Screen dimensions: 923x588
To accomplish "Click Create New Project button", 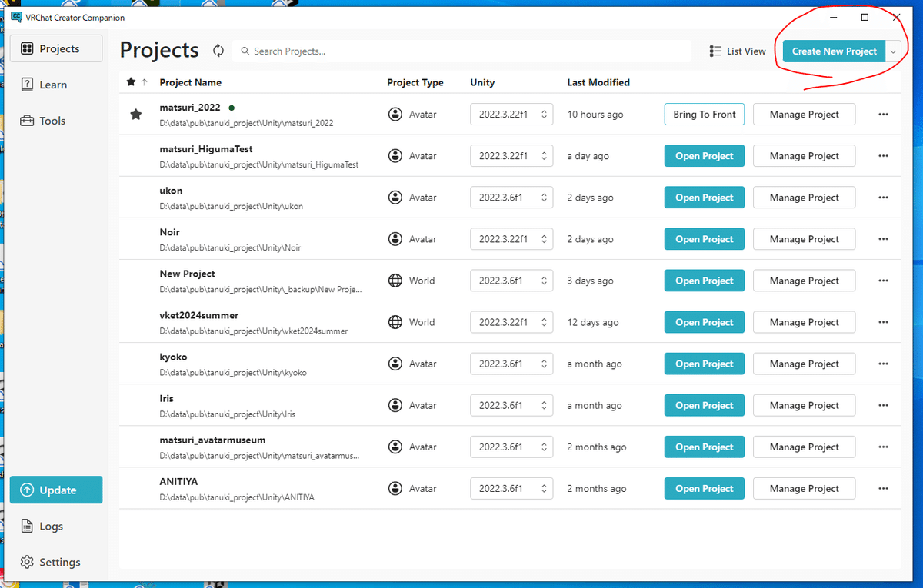I will point(834,51).
